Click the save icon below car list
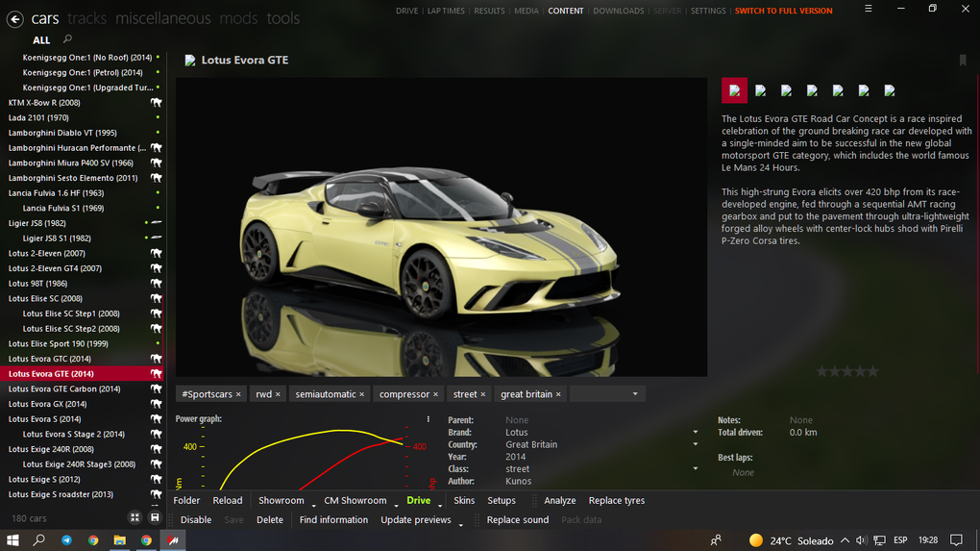This screenshot has height=551, width=980. [155, 518]
